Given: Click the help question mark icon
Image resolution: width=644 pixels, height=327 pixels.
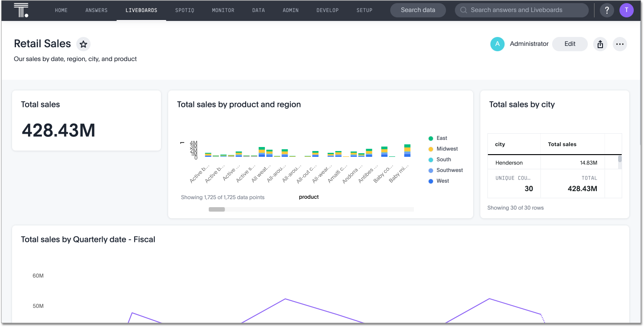Looking at the screenshot, I should (607, 10).
